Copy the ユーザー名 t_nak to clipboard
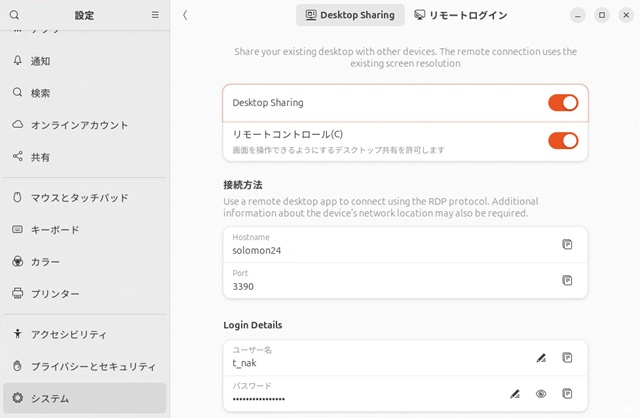 click(567, 357)
